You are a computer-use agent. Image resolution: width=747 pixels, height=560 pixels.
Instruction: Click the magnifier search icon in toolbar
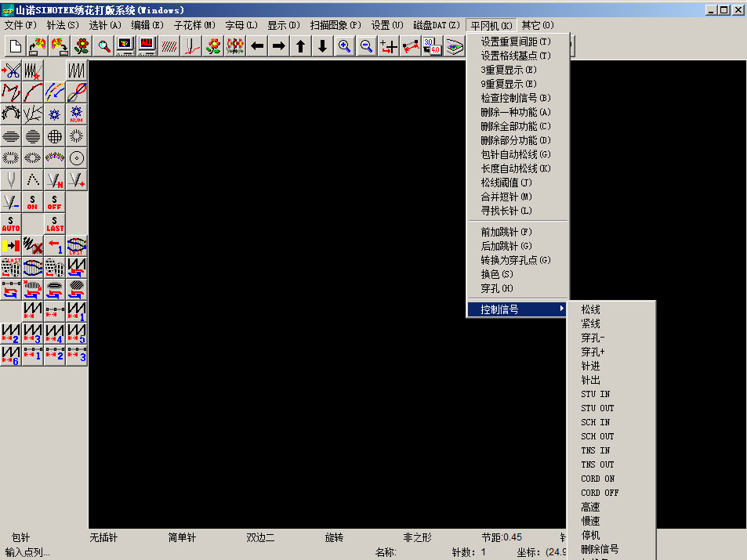click(x=103, y=46)
